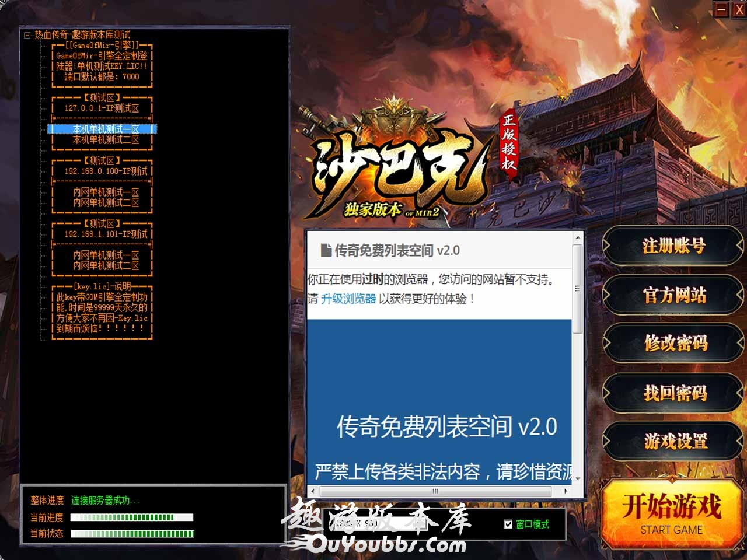This screenshot has width=747, height=560.
Task: Choose the 127.0.0.1-IP测试区 entry
Action: point(102,108)
